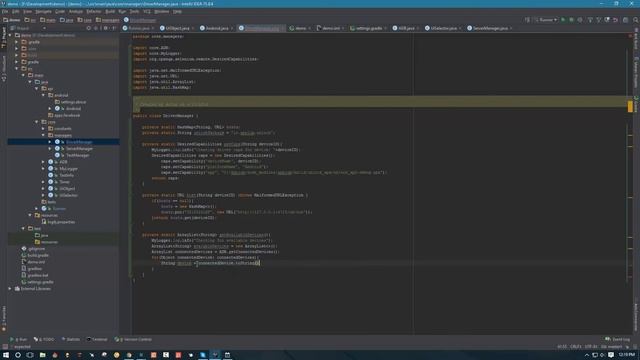Screen dimensions: 640x360
Task: Click the taskbar clock
Action: click(627, 355)
